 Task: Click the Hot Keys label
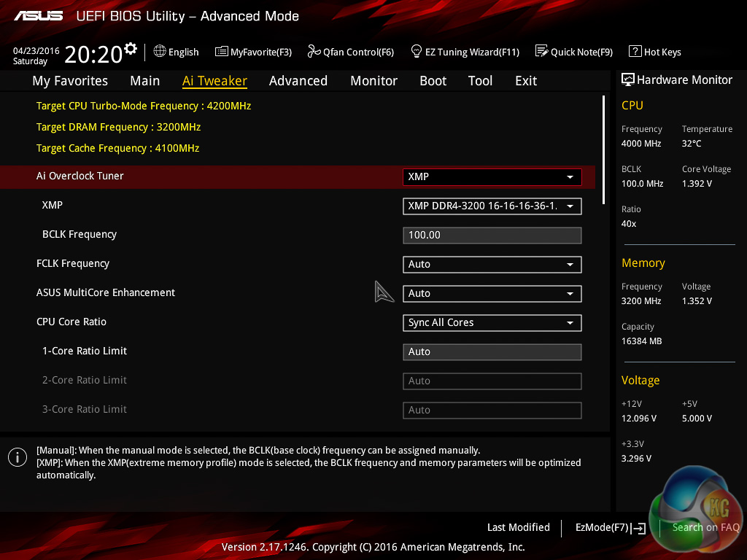(662, 52)
